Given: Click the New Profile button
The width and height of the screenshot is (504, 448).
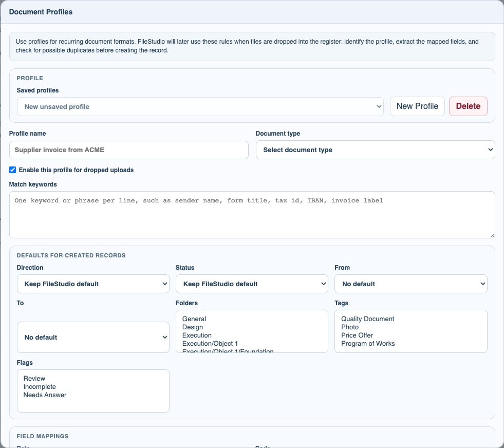Looking at the screenshot, I should click(417, 106).
